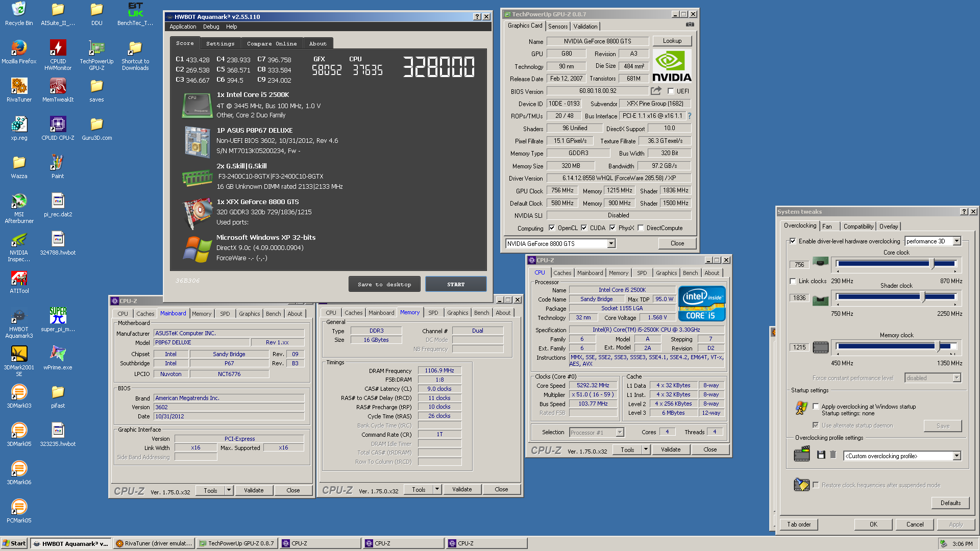Click the core clock chip icon in System tweaks
The image size is (980, 551).
[x=820, y=262]
